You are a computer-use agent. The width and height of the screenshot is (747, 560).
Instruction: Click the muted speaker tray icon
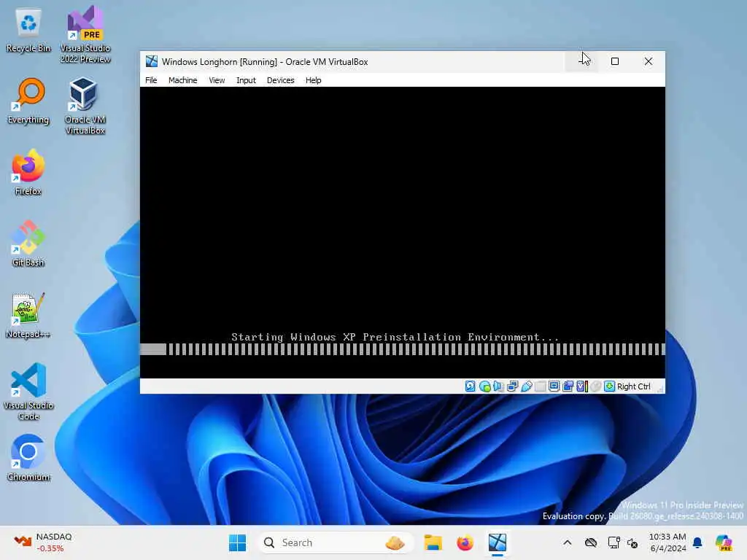click(x=632, y=542)
